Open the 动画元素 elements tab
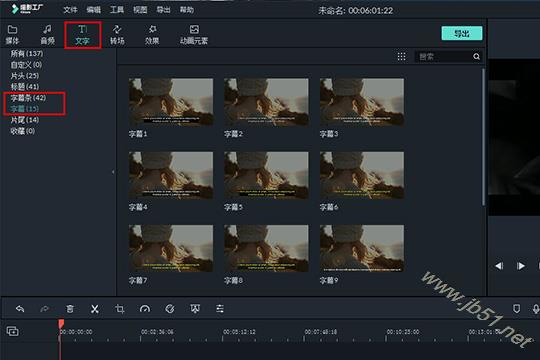 (194, 34)
